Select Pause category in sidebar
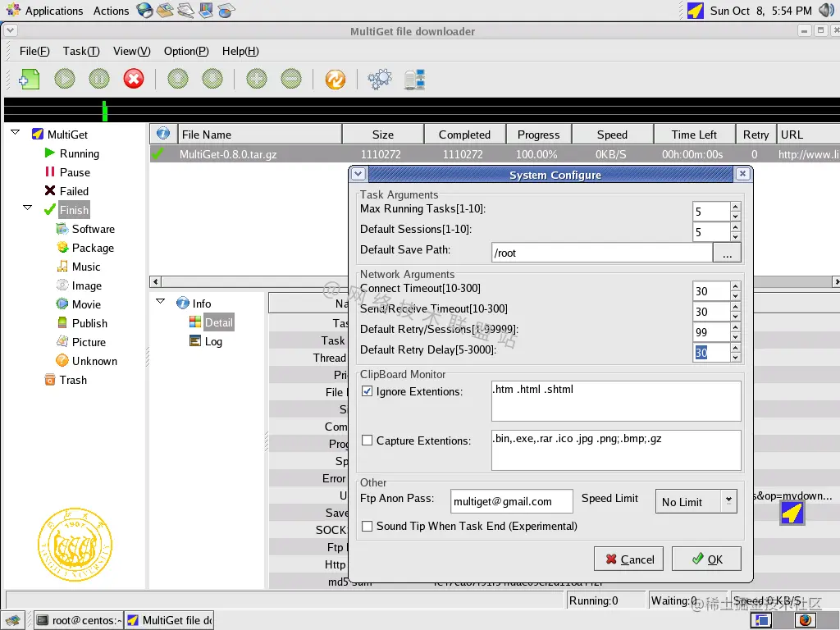The height and width of the screenshot is (630, 840). pyautogui.click(x=75, y=172)
